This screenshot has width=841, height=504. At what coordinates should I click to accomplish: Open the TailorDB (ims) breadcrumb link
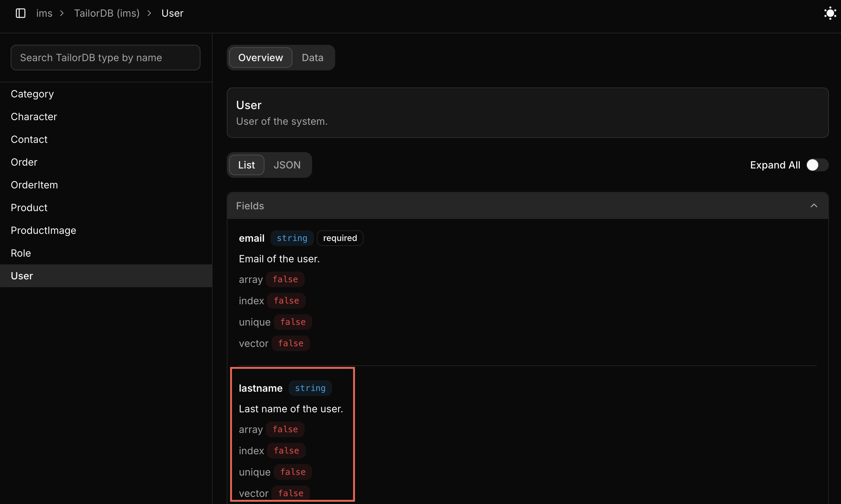(x=106, y=13)
